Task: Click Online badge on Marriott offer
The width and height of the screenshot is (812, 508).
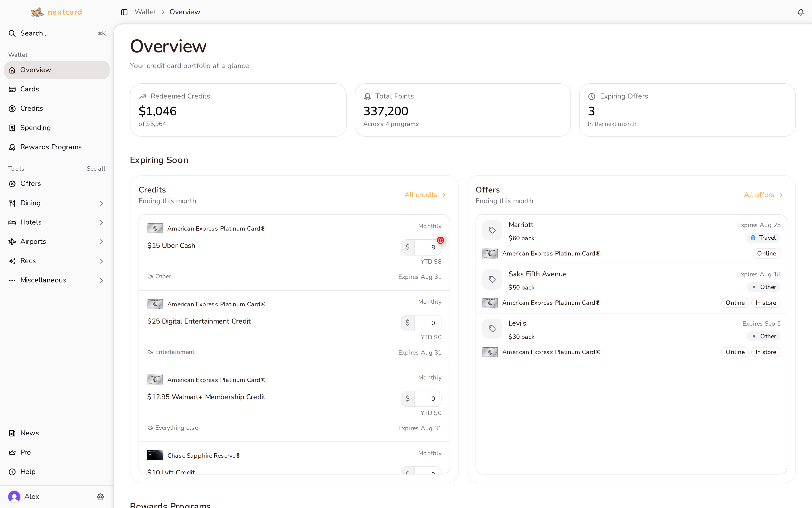Action: 766,254
